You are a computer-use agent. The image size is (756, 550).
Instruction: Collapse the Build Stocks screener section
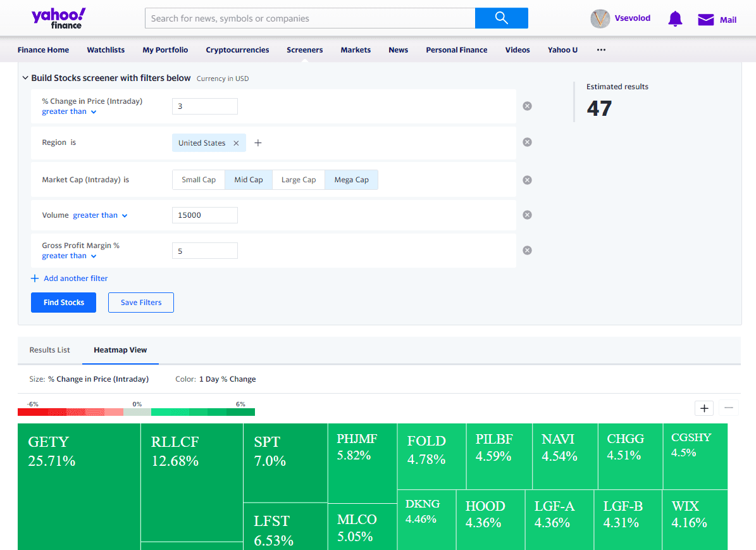coord(25,78)
